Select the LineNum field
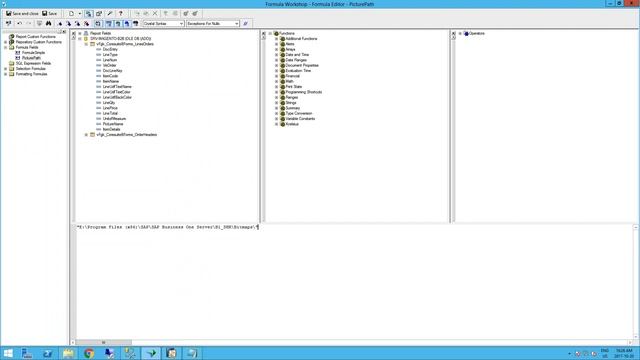 click(x=110, y=60)
